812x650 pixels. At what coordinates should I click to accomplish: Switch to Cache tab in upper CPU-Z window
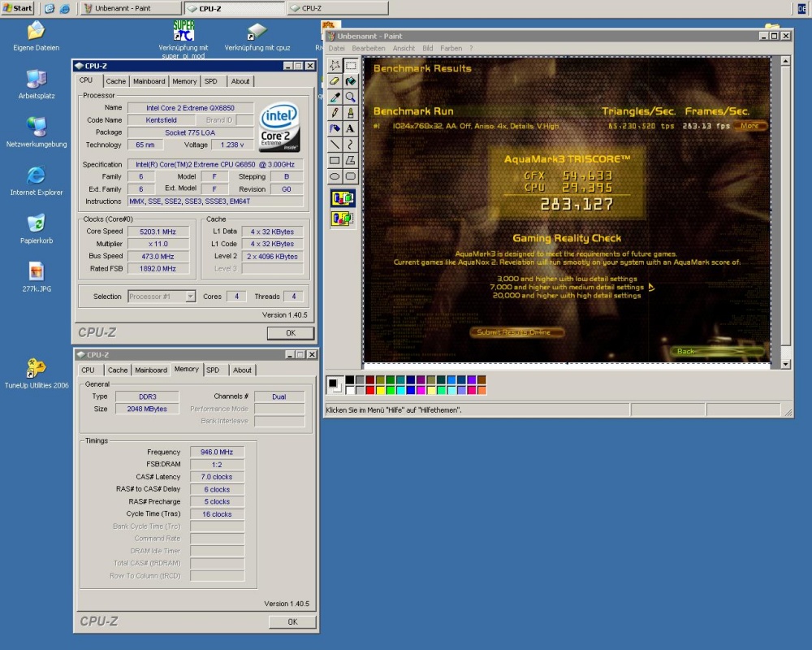(116, 81)
